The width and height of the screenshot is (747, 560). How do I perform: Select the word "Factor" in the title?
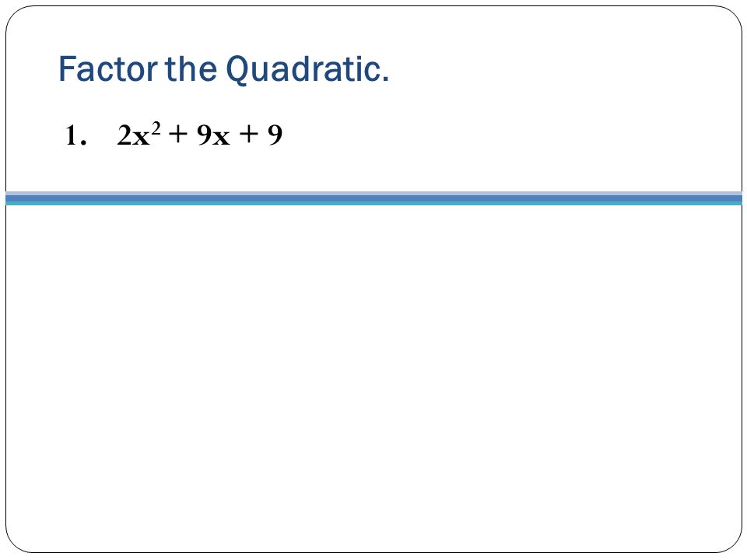pyautogui.click(x=108, y=68)
